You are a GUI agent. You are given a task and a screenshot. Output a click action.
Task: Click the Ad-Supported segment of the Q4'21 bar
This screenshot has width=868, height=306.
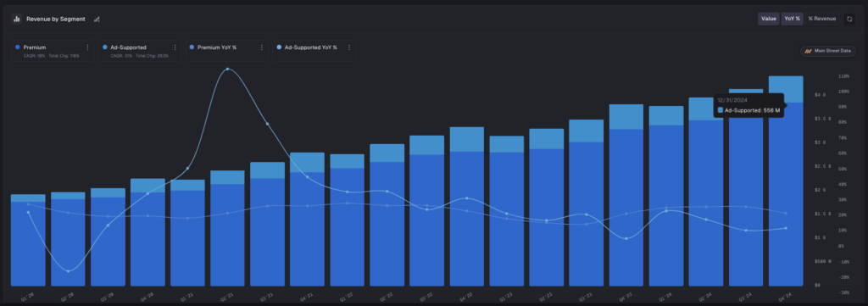pos(307,162)
